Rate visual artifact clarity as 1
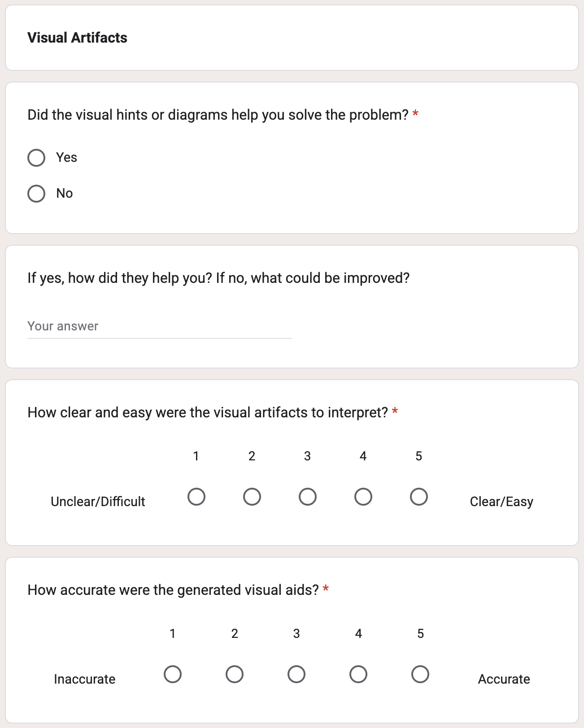 point(196,497)
